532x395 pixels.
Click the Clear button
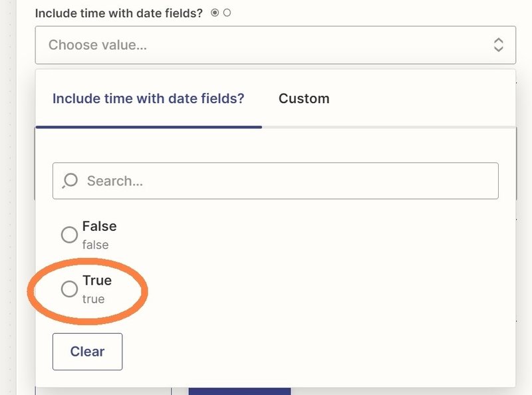coord(88,352)
